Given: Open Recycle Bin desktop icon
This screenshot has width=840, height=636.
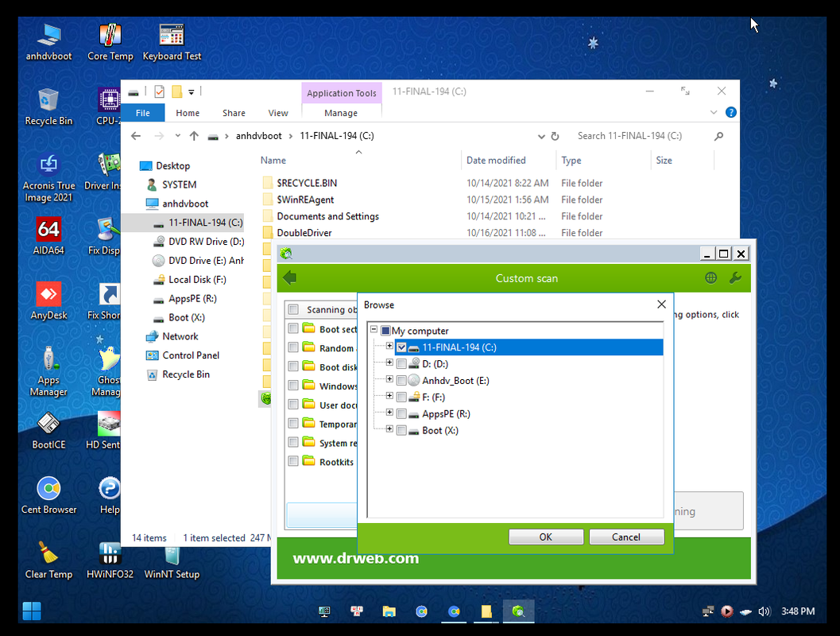Looking at the screenshot, I should [x=48, y=107].
